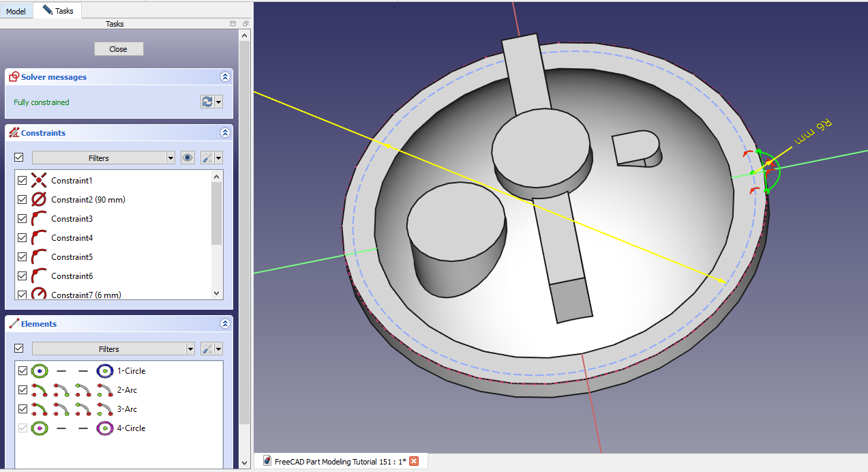
Task: Switch to the Model tab
Action: [x=16, y=12]
